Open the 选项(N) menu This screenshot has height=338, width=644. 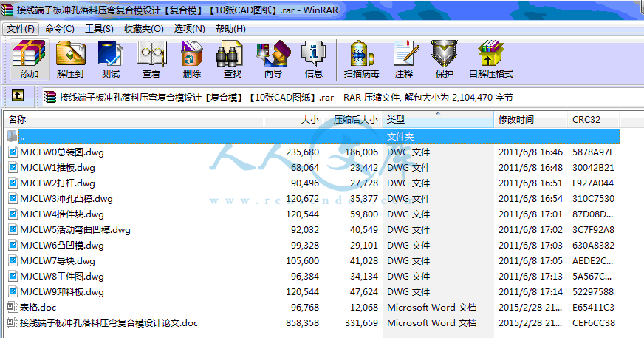coord(189,29)
